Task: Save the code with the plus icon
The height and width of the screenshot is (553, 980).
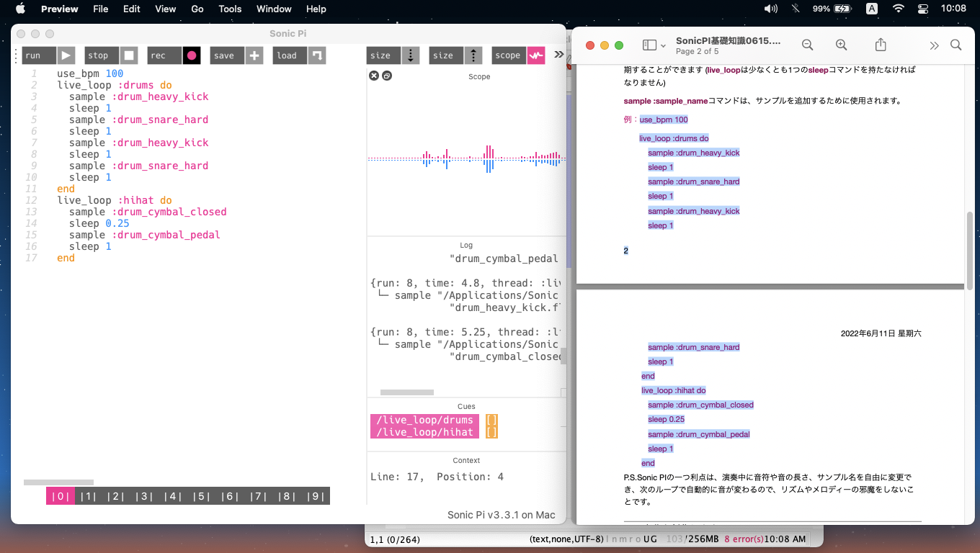Action: tap(254, 55)
